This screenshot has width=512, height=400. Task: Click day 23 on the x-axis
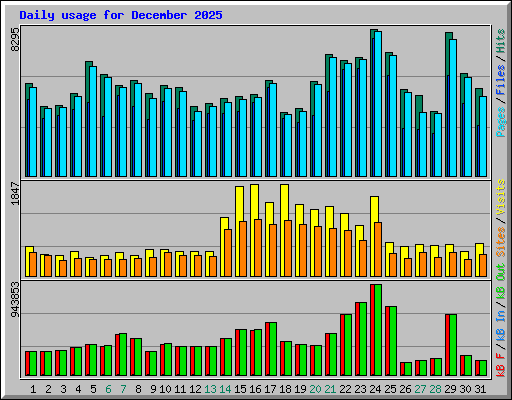[360, 389]
